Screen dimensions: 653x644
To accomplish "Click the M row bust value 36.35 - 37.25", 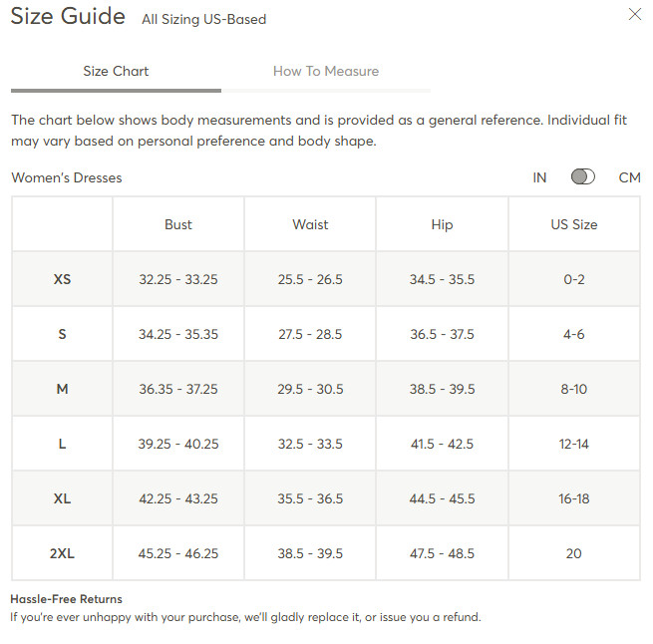I will (178, 389).
